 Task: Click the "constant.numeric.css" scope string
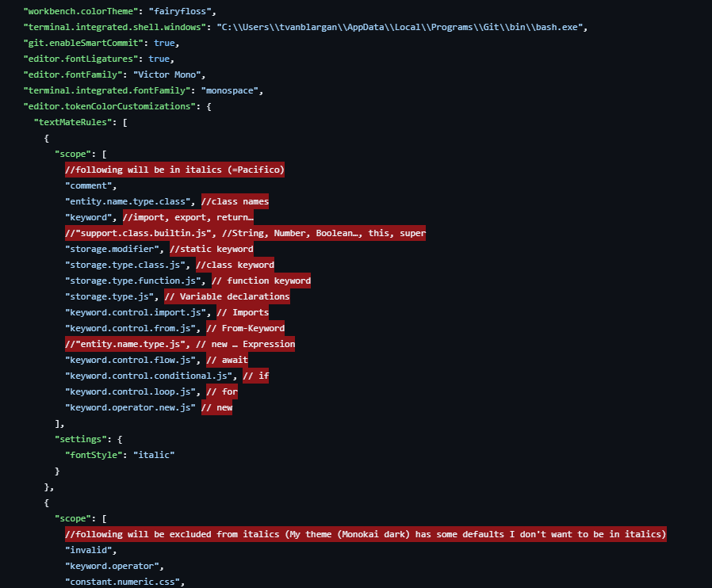[x=123, y=582]
